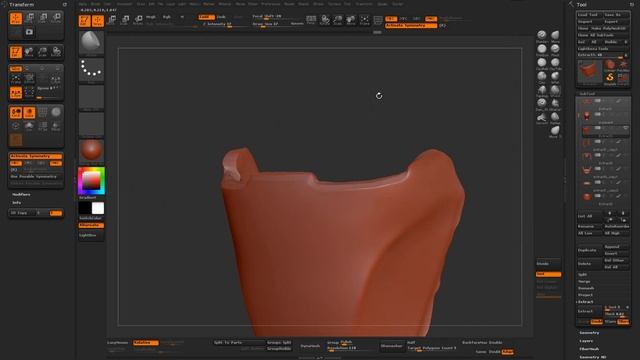Toggle the orange Edit button on the top shelf
Image resolution: width=640 pixels, height=360 pixels.
(x=84, y=20)
